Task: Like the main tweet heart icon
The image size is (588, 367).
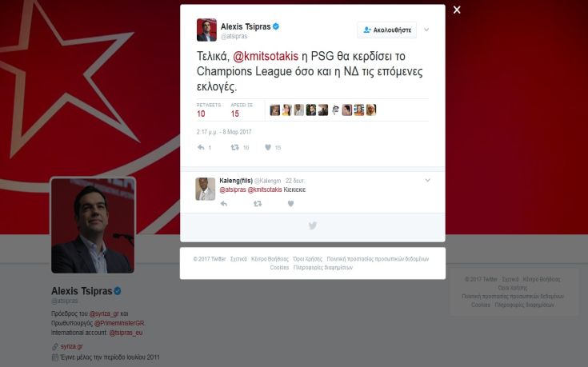Action: (x=268, y=147)
